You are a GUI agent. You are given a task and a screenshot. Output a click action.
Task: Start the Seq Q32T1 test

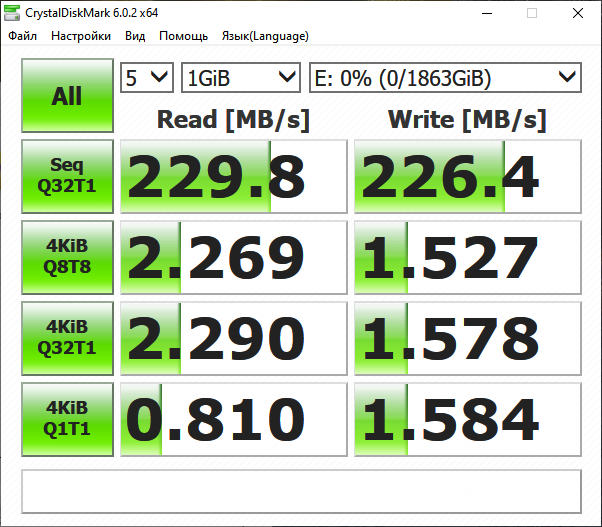pyautogui.click(x=67, y=176)
